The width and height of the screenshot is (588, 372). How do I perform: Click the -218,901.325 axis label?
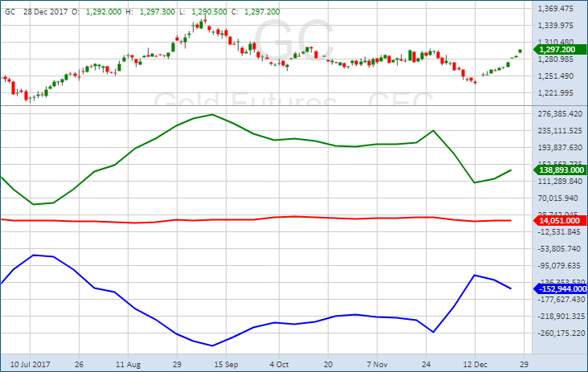coord(561,316)
